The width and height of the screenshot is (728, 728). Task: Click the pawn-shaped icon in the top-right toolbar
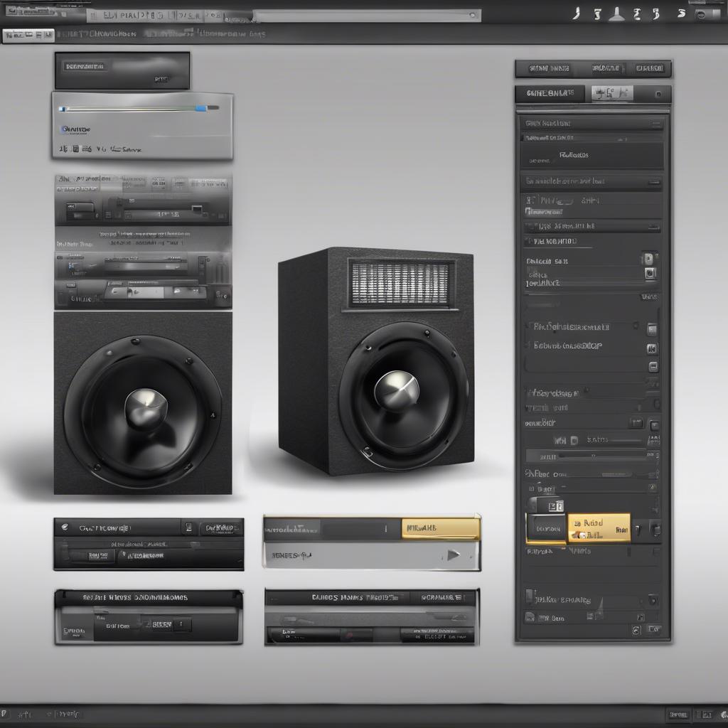pos(616,14)
